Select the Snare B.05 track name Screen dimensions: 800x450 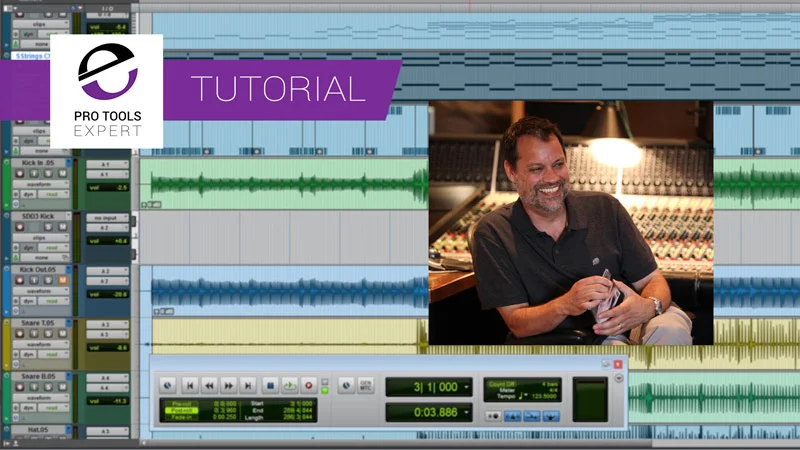(39, 376)
